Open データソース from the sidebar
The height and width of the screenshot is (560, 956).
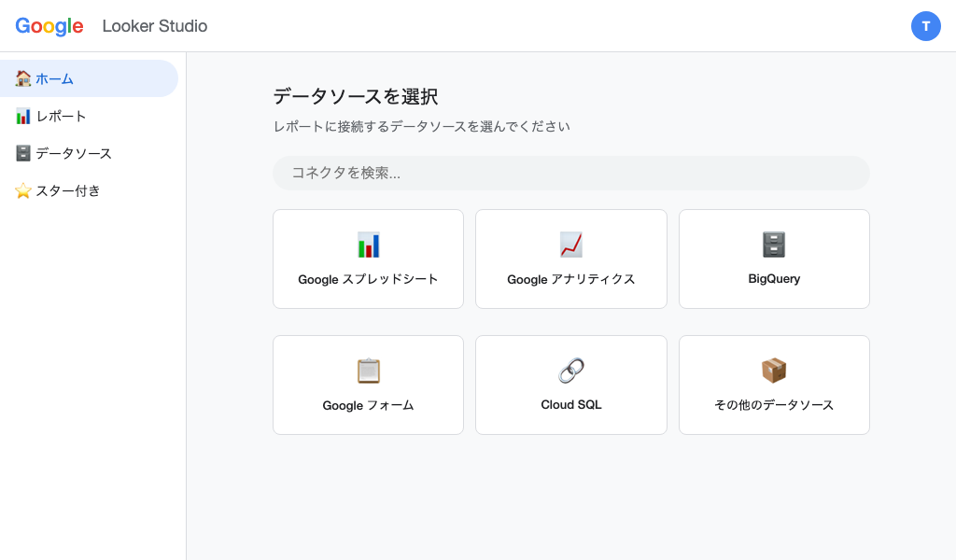click(70, 153)
